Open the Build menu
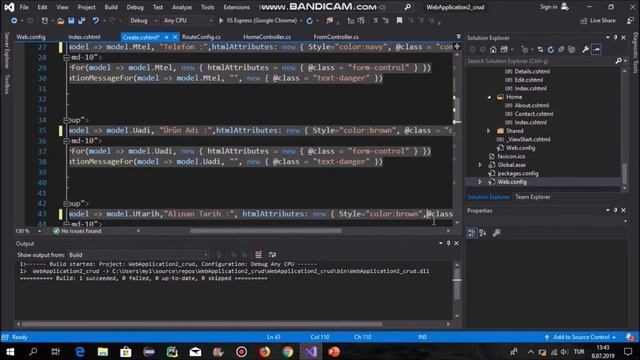This screenshot has width=640, height=360. click(111, 7)
